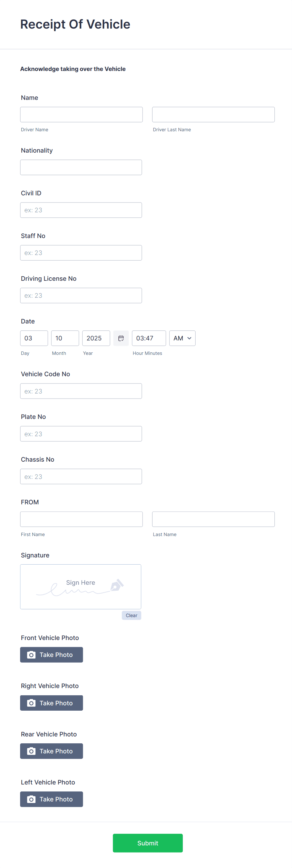Screen dimensions: 292x868
Task: Click camera icon under Rear Vehicle Photo
Action: click(31, 751)
